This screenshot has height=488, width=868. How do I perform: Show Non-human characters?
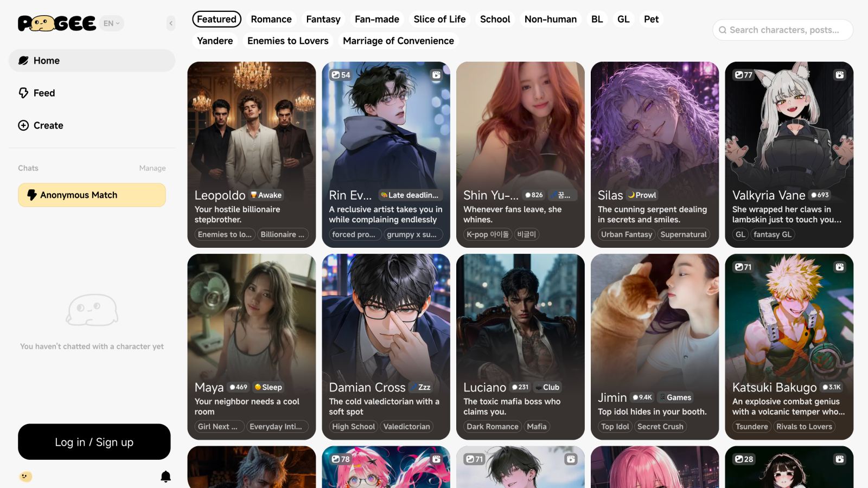coord(551,19)
